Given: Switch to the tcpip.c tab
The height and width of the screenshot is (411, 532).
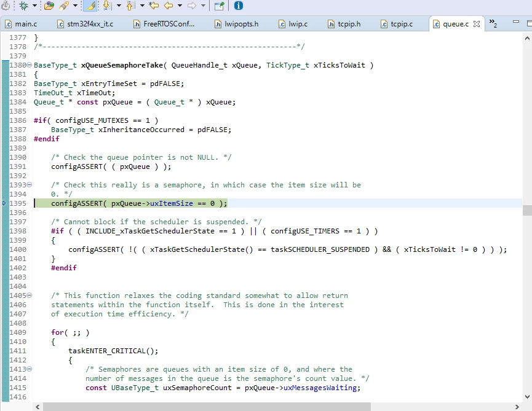Looking at the screenshot, I should [397, 24].
